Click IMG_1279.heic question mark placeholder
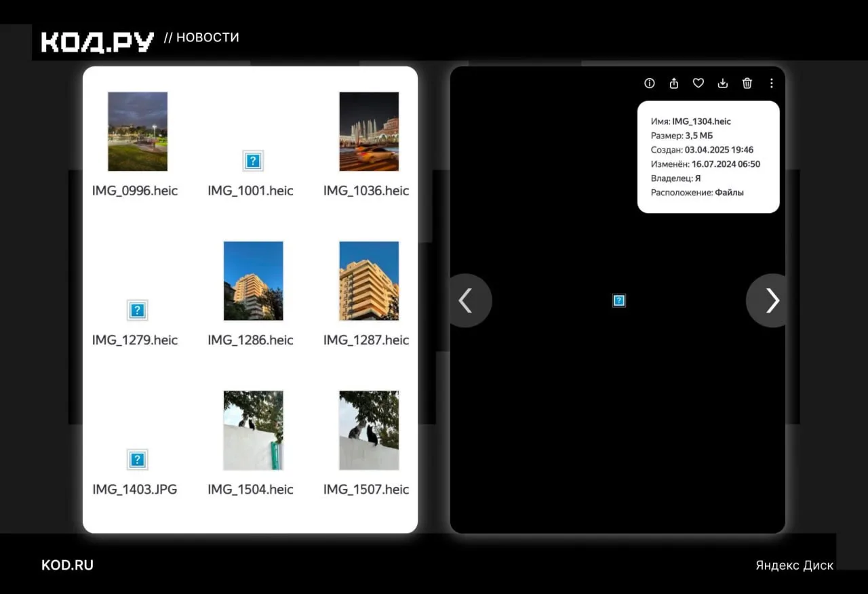This screenshot has height=594, width=868. (137, 310)
